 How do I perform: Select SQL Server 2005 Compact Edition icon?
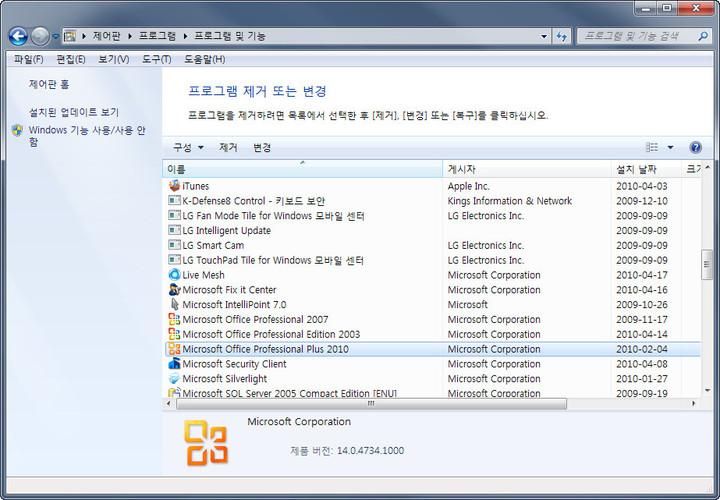pyautogui.click(x=174, y=393)
